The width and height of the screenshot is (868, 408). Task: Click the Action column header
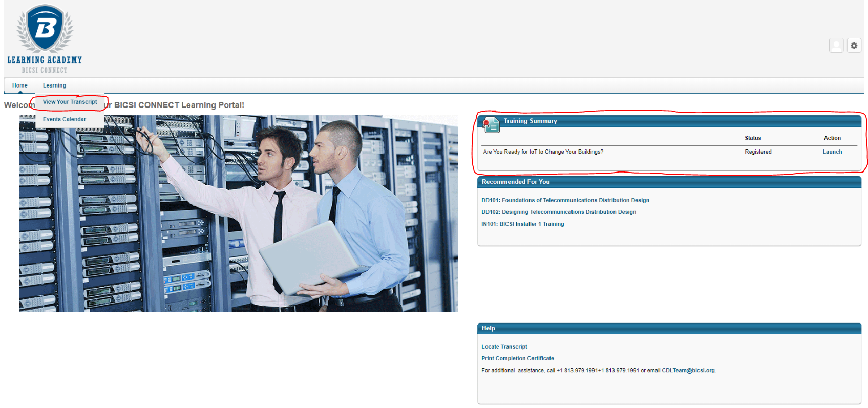(832, 138)
